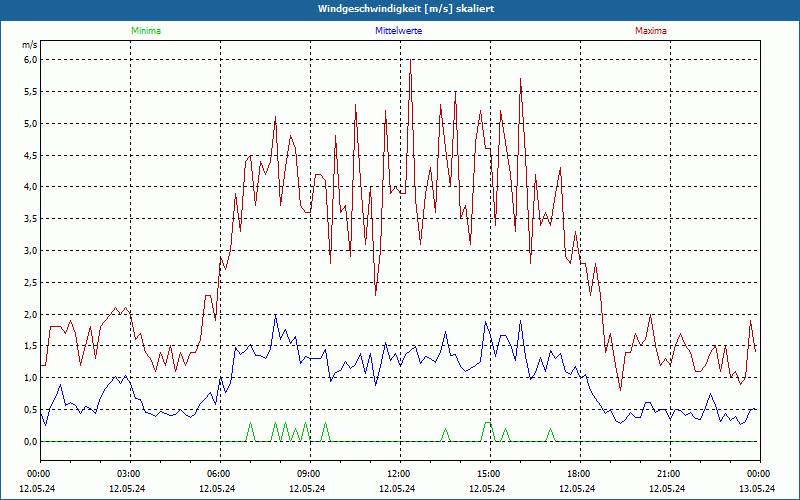The height and width of the screenshot is (500, 800).
Task: Click the 06:00 time label
Action: (220, 474)
